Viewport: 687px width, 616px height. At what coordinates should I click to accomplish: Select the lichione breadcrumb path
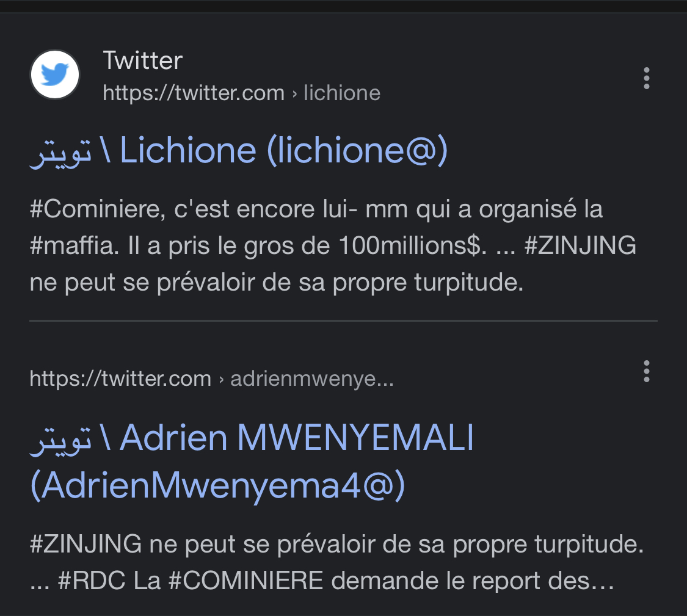342,93
